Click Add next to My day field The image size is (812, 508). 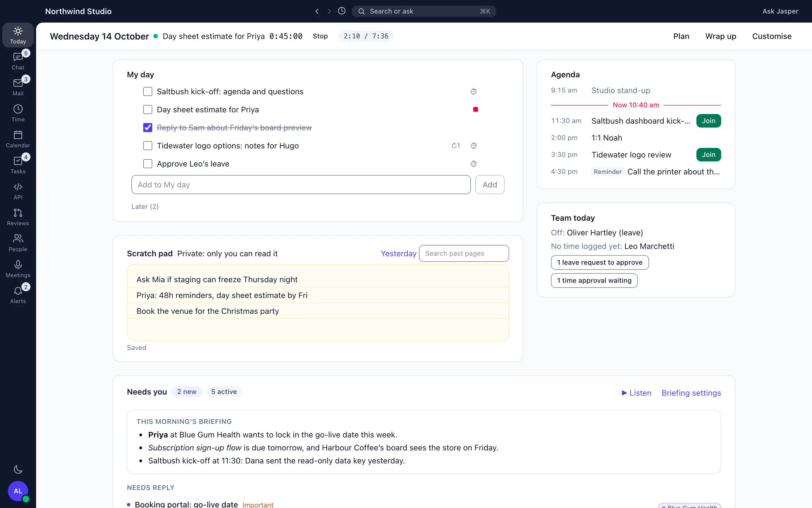pos(489,185)
